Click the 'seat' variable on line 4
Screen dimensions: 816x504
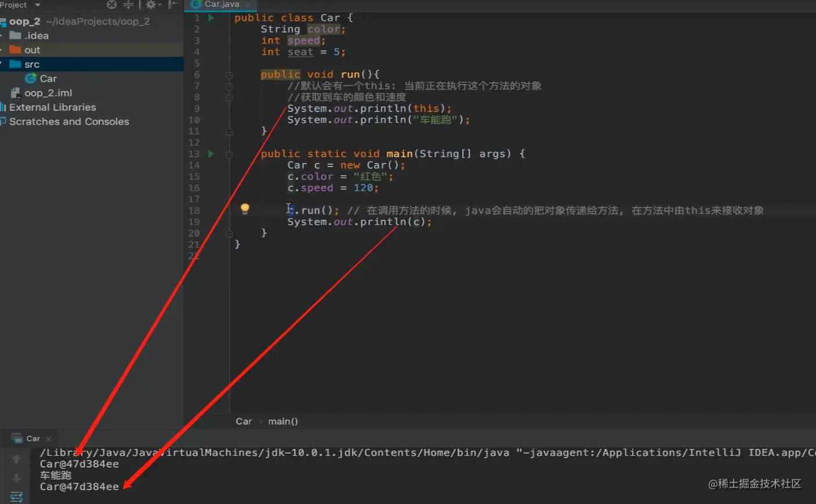[300, 52]
